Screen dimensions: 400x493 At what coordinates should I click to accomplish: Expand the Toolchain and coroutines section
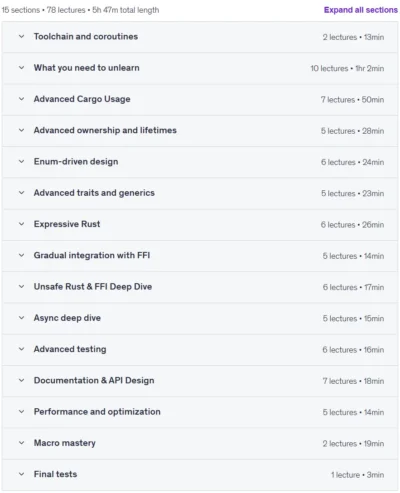(x=200, y=37)
